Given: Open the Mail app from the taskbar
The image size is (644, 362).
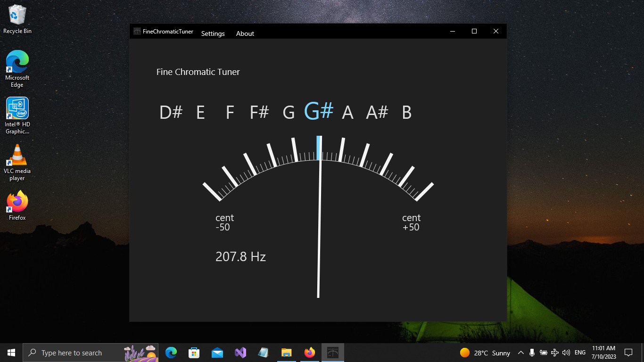Looking at the screenshot, I should 217,352.
